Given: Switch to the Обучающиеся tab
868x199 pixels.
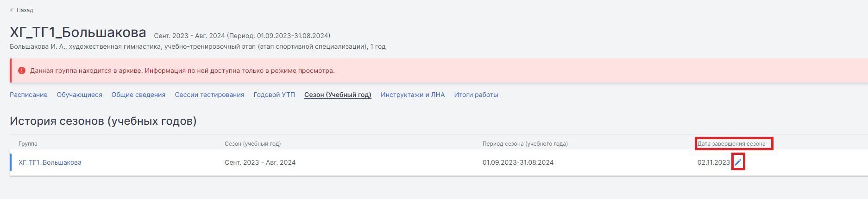Looking at the screenshot, I should click(79, 95).
